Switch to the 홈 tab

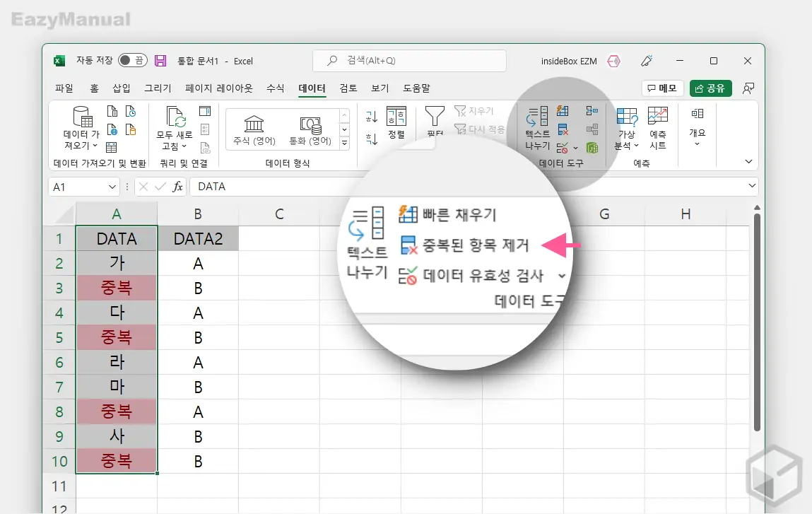point(94,88)
